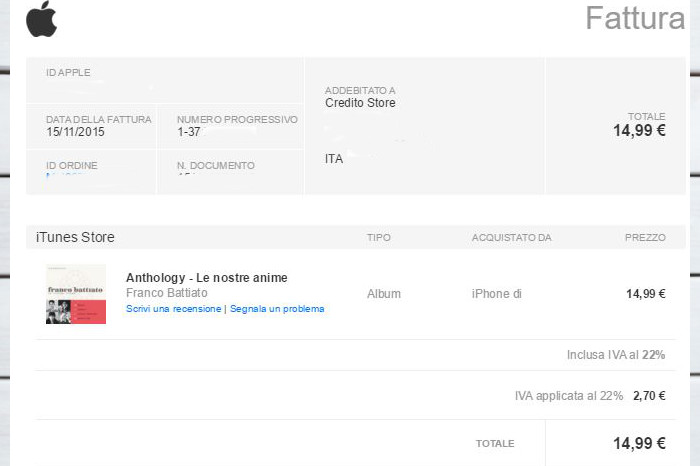Click the 'iTunes Store' section header
Viewport: 700px width, 466px height.
coord(75,237)
